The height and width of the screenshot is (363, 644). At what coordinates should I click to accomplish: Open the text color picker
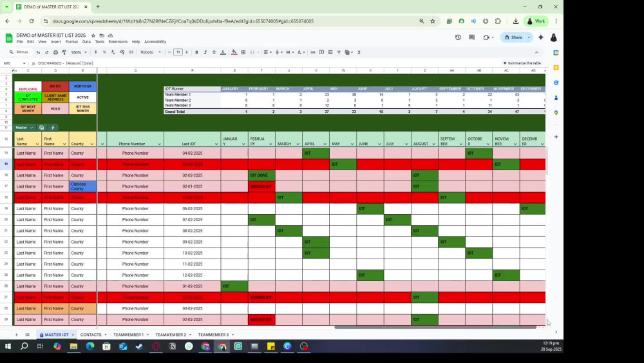point(223,52)
